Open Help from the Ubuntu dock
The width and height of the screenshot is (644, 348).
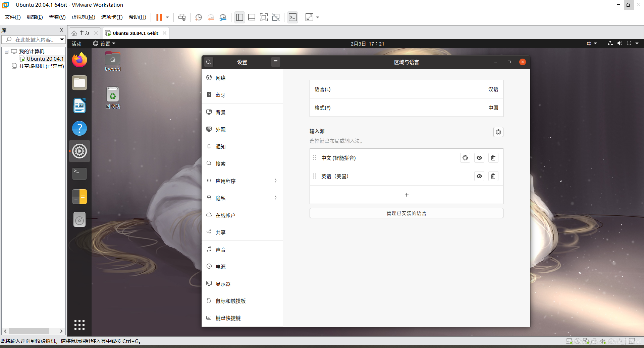point(79,128)
